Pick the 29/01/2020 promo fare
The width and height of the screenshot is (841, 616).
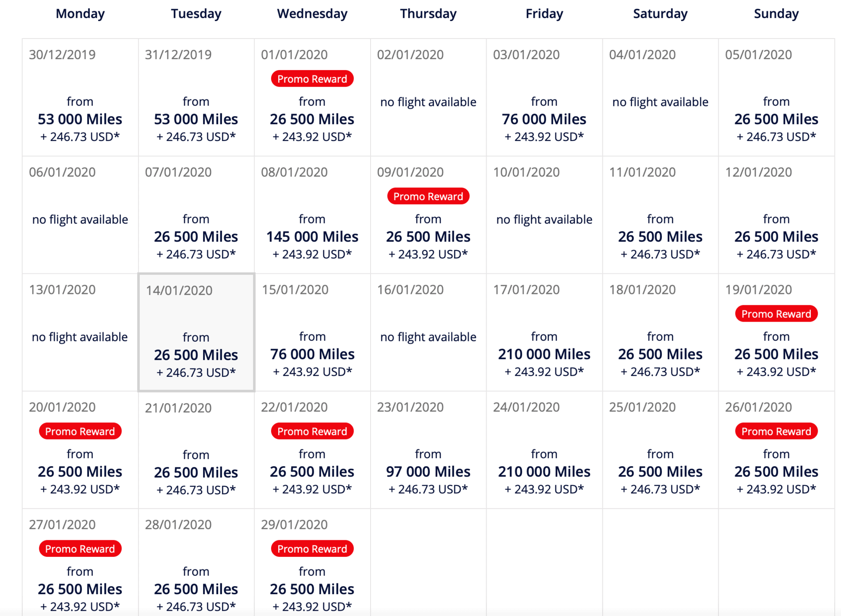(x=312, y=562)
